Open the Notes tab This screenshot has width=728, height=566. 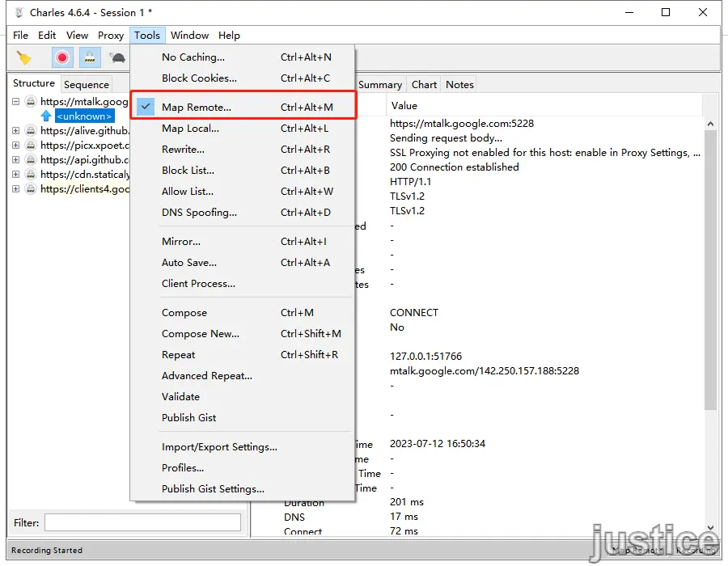(459, 84)
